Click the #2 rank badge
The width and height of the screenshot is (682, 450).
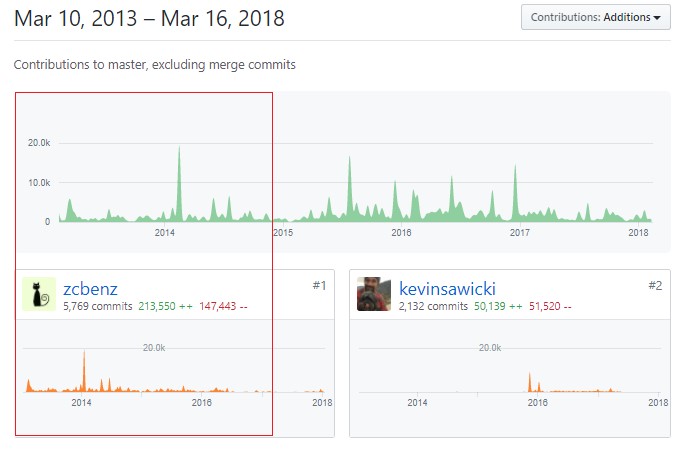coord(655,286)
